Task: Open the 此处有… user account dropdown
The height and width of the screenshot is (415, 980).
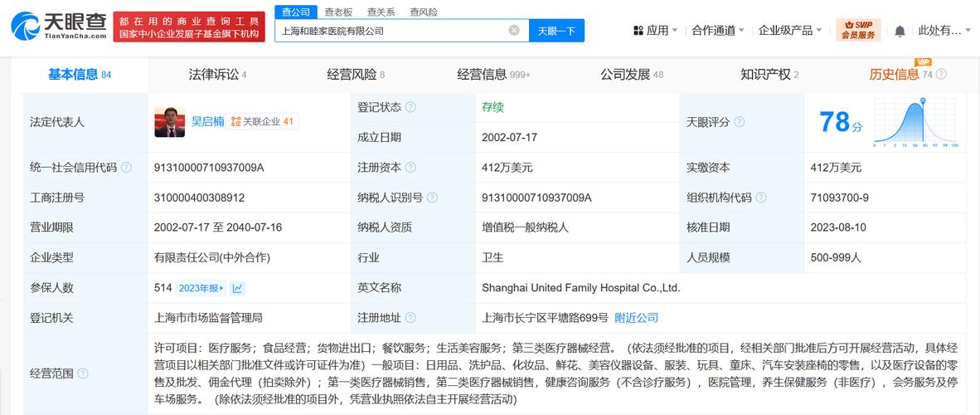Action: [x=944, y=30]
